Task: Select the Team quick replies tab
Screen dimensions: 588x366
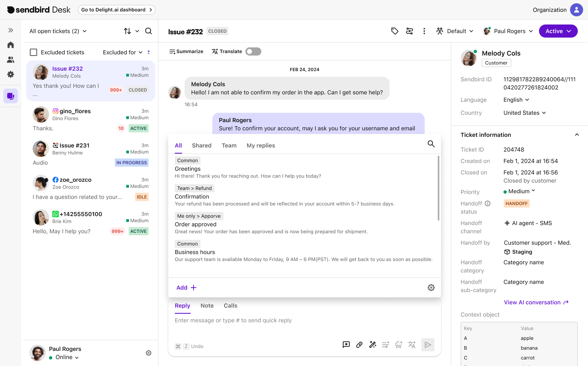Action: 229,145
